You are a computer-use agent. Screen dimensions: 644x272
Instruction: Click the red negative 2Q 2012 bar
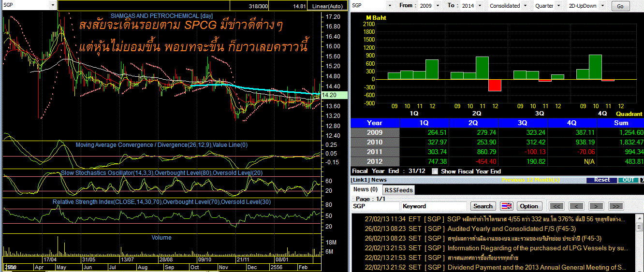[x=494, y=85]
